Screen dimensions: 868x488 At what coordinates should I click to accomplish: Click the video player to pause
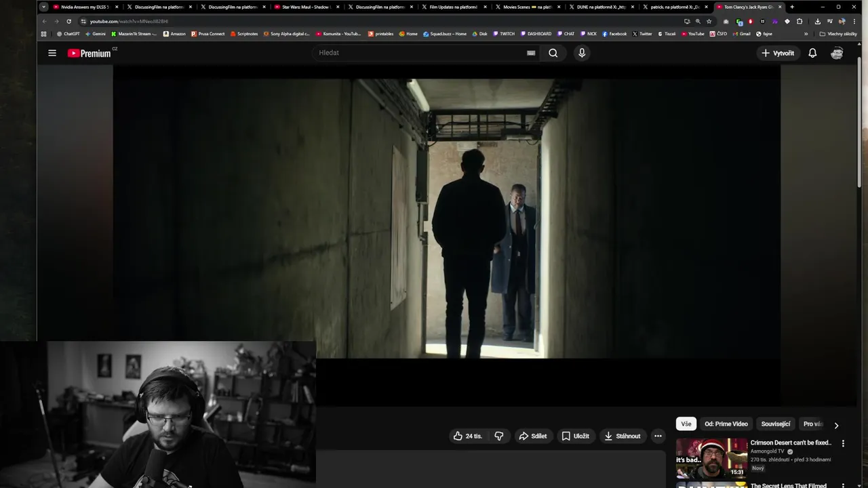[x=446, y=218]
